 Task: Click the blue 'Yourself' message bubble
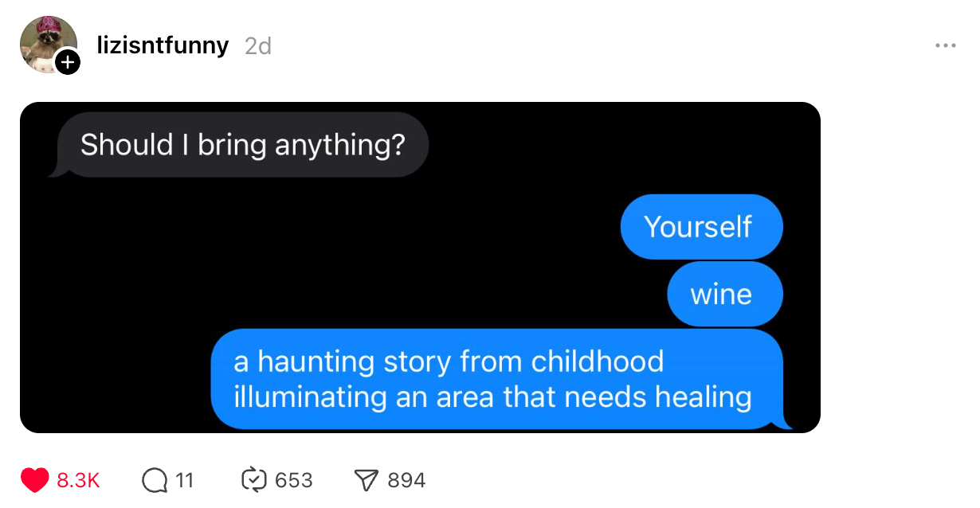[x=701, y=227]
